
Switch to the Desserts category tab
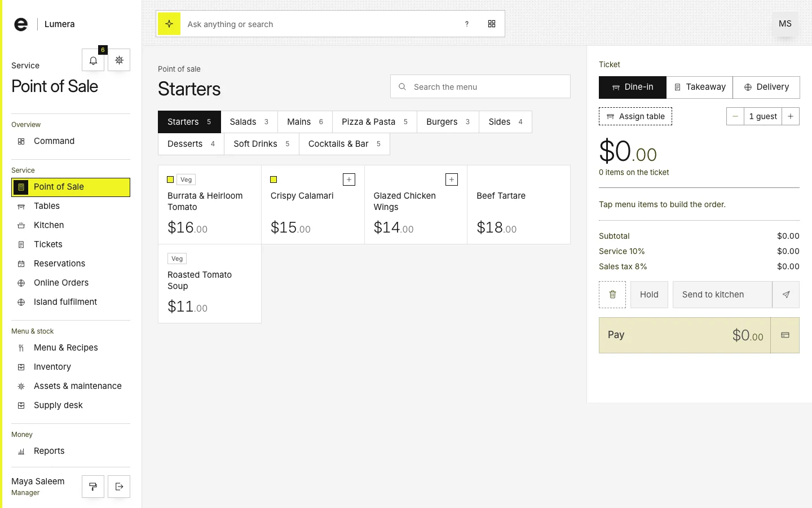pos(191,144)
